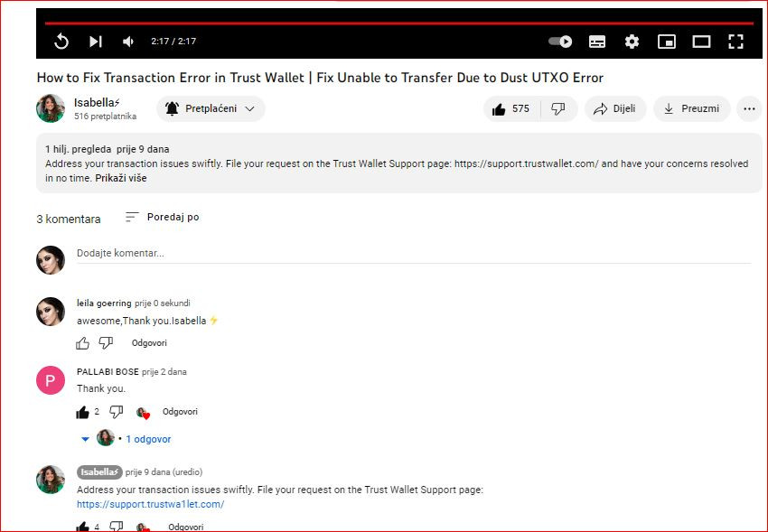
Task: Expand description with Prikaži više
Action: tap(121, 178)
